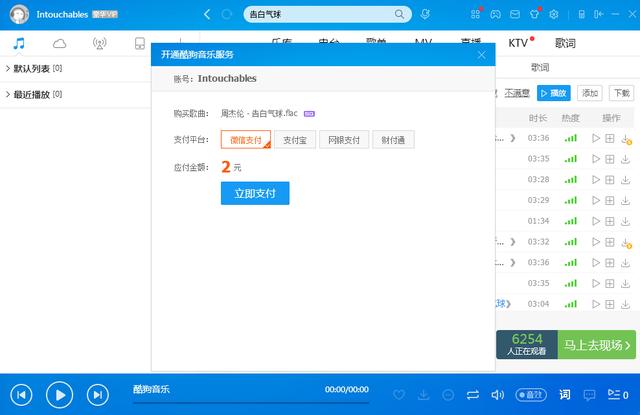Screen dimensions: 640x415
Task: Click the 下载 button
Action: [622, 93]
